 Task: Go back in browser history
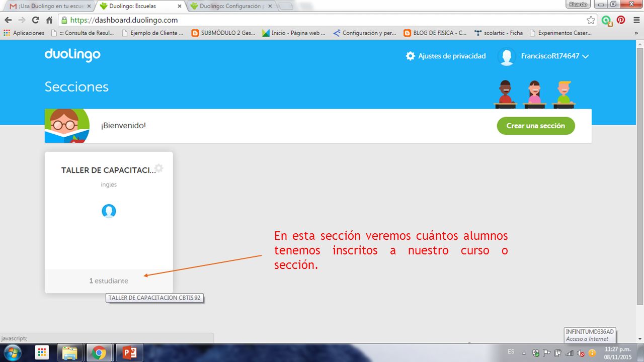[8, 20]
